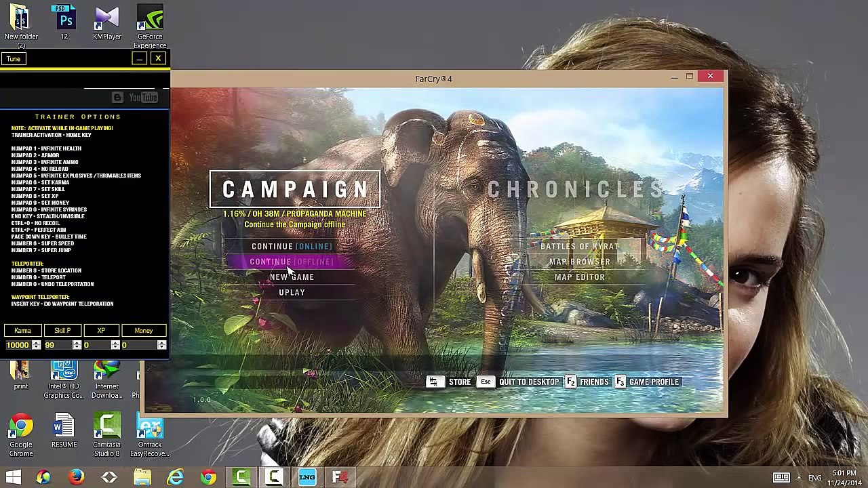
Task: Launch the Google Chrome desktop shortcut
Action: pyautogui.click(x=21, y=435)
